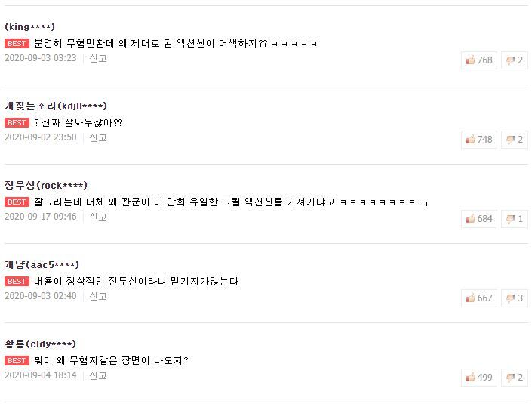Image resolution: width=532 pixels, height=404 pixels.
Task: Upvote the 개짖는소리 comment with 748 likes
Action: pos(479,140)
